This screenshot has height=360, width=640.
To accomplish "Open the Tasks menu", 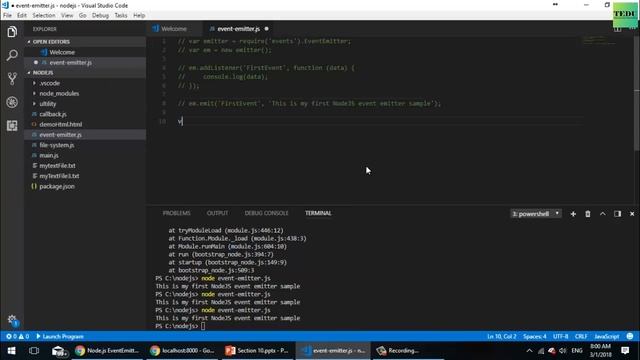I will click(120, 16).
